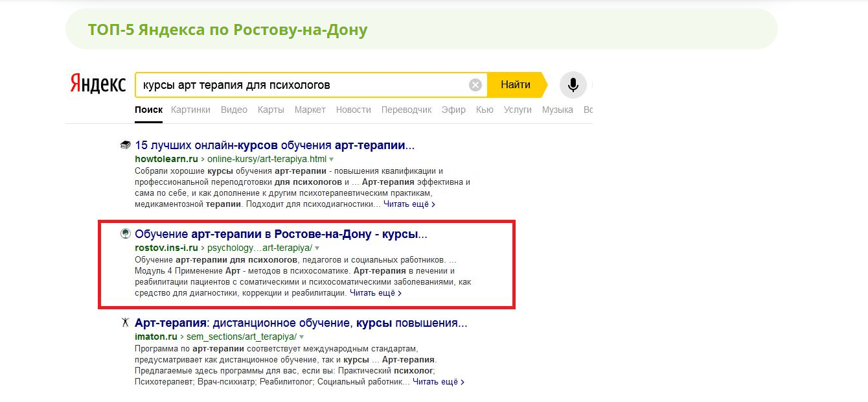
Task: Switch to the Эфир tab
Action: coord(453,110)
